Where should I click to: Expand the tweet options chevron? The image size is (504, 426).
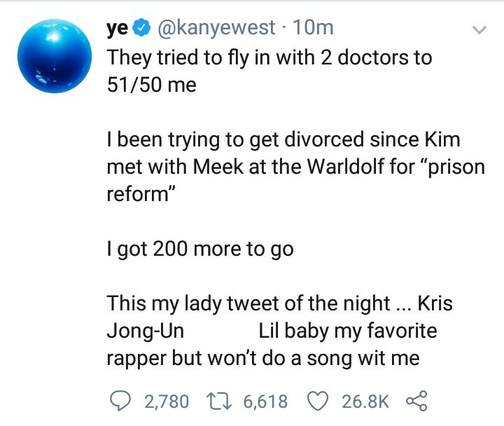coord(479,30)
